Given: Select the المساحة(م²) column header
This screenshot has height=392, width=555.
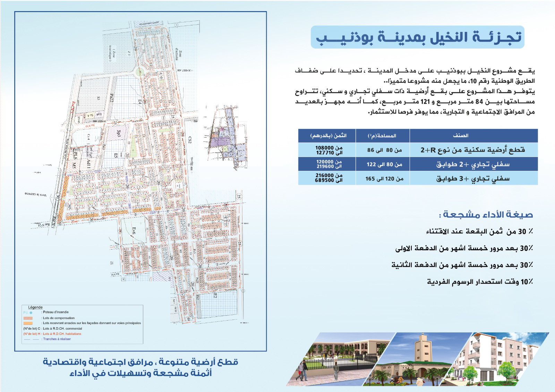Looking at the screenshot, I should 382,136.
